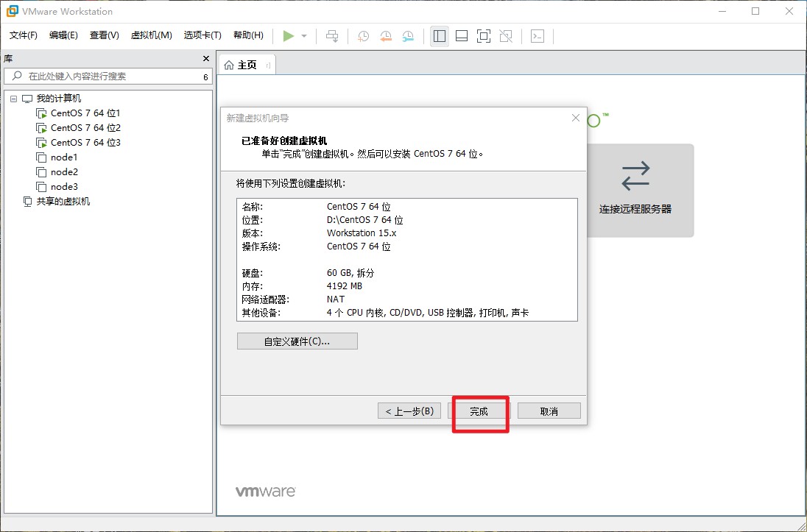This screenshot has width=807, height=532.
Task: Select node3 in the library
Action: (64, 187)
